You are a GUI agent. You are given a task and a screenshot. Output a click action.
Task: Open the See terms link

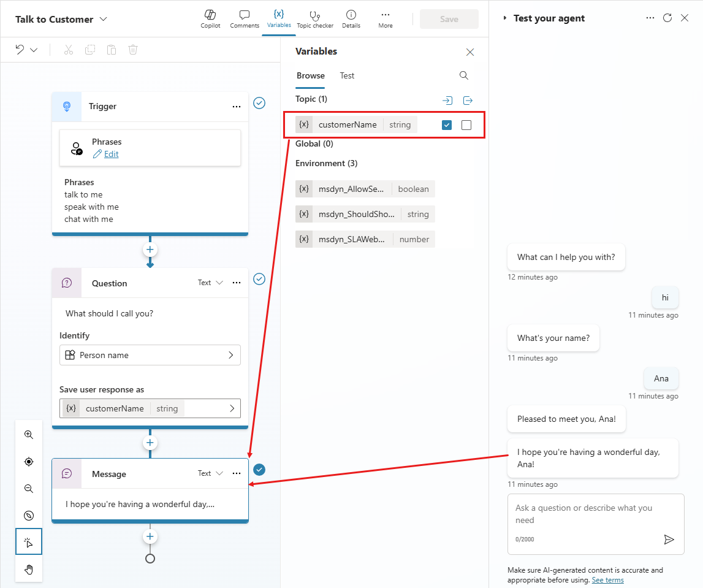607,580
